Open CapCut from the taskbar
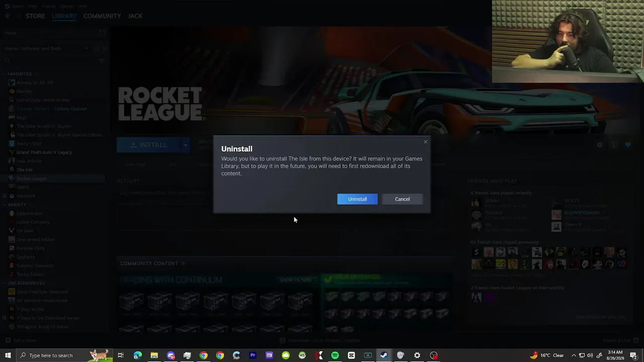644x362 pixels. coord(351,355)
